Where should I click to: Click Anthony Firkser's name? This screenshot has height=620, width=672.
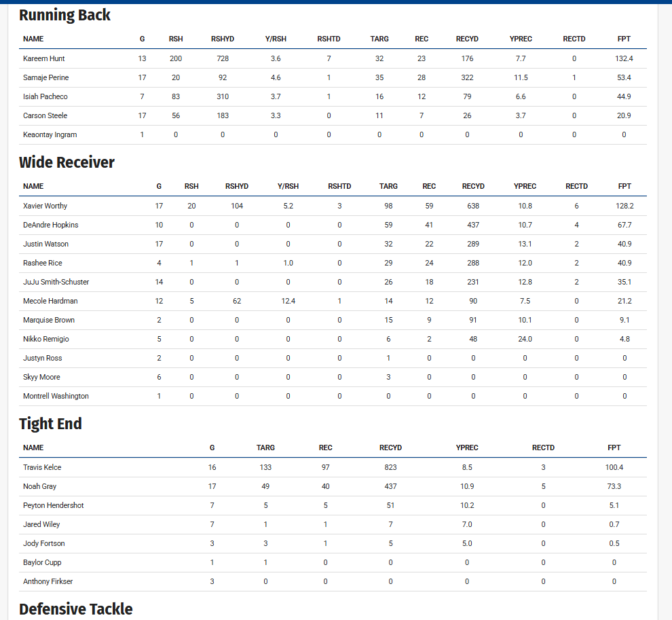[48, 581]
